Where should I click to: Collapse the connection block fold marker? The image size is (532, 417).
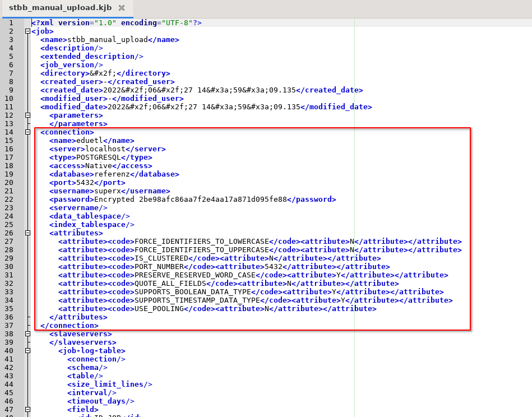click(x=27, y=132)
